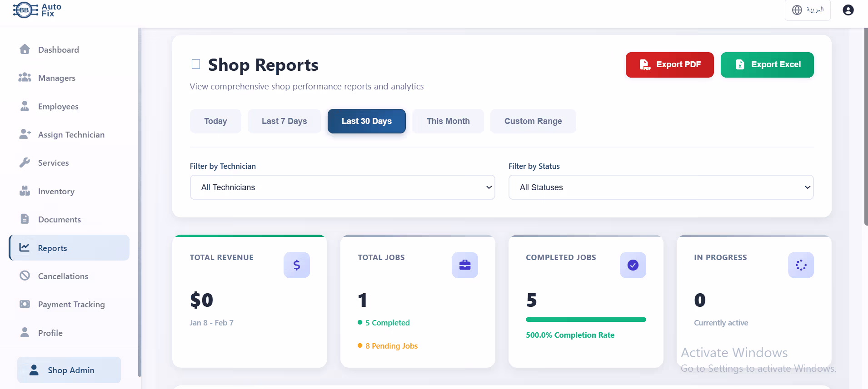Click the Profile user icon
This screenshot has height=389, width=868.
(25, 333)
